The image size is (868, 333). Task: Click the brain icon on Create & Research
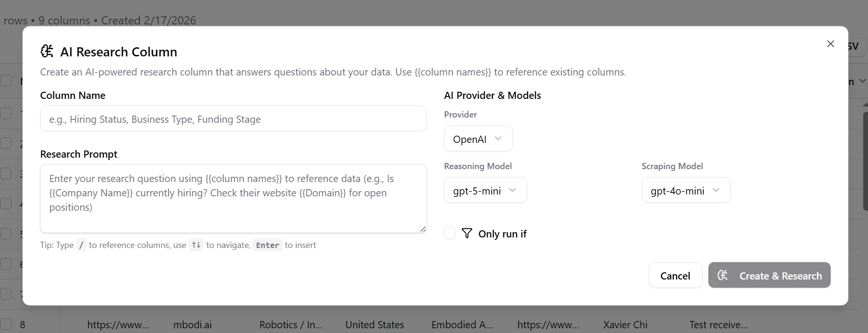[723, 275]
